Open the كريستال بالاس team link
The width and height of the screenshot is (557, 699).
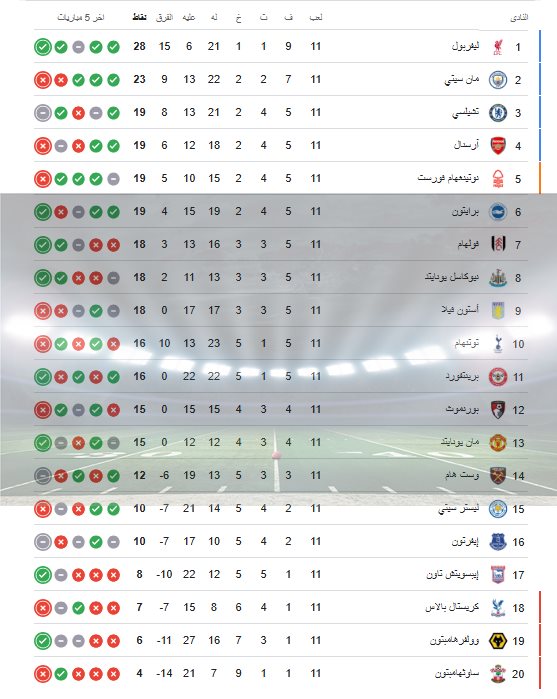[x=452, y=607]
